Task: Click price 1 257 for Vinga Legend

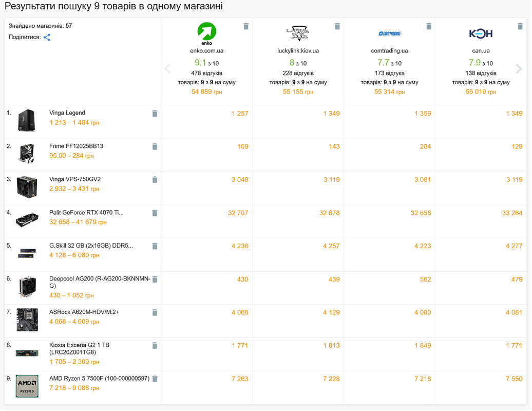Action: pos(240,114)
